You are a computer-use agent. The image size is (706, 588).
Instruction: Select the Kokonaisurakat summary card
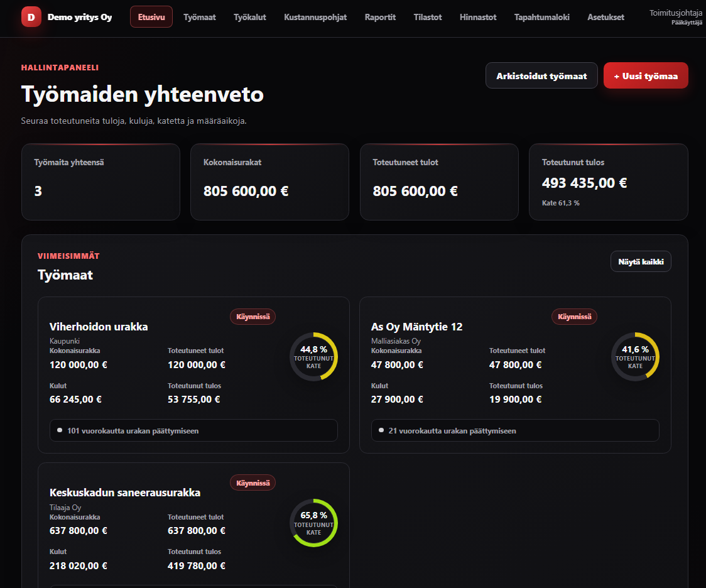click(269, 182)
